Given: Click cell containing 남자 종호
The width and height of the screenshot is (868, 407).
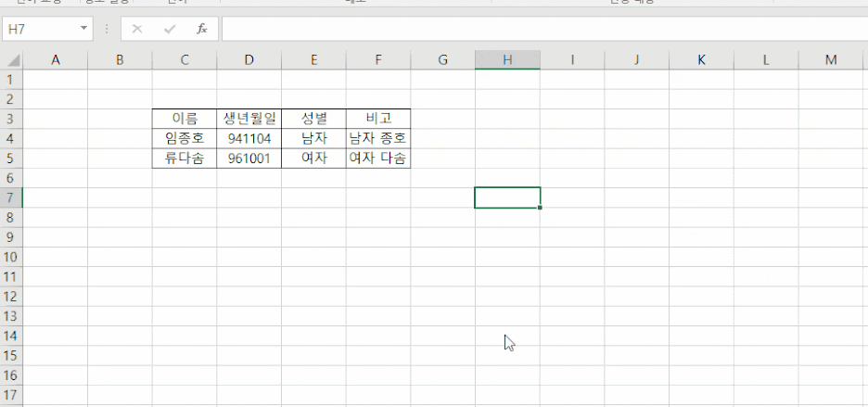Looking at the screenshot, I should [378, 138].
